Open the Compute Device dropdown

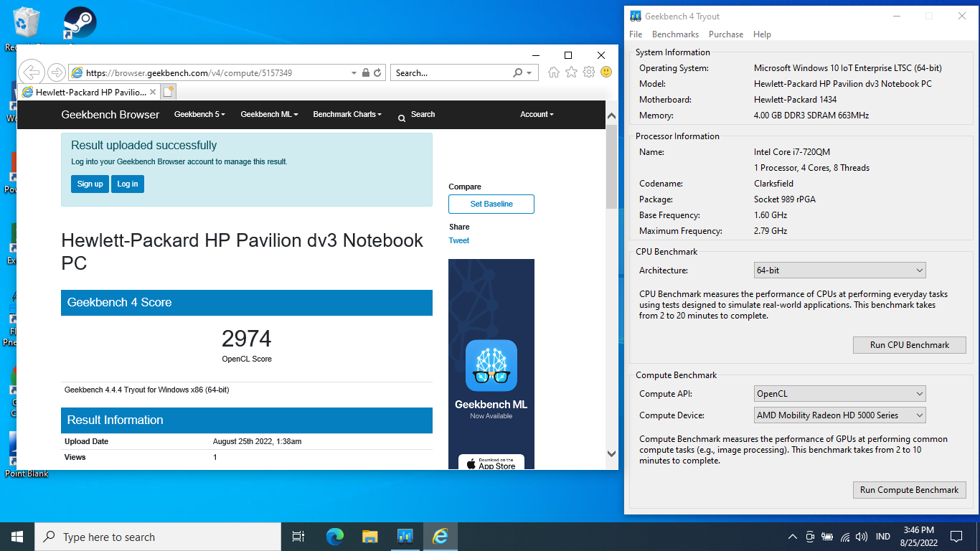tap(840, 415)
